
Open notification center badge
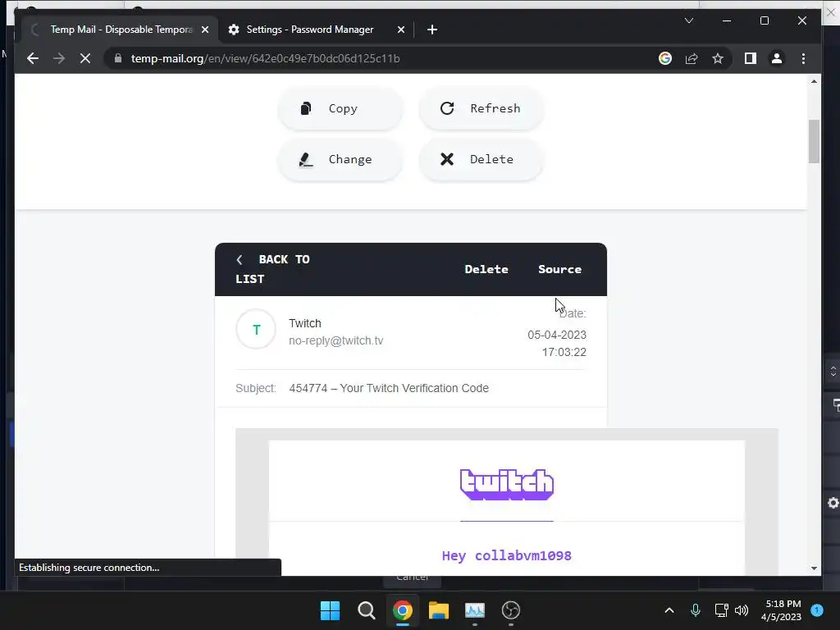point(817,610)
